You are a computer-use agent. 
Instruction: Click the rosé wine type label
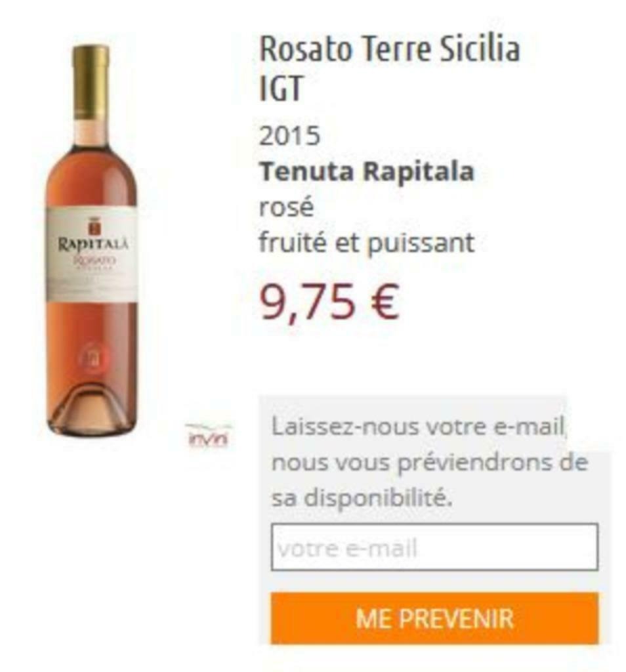[286, 207]
